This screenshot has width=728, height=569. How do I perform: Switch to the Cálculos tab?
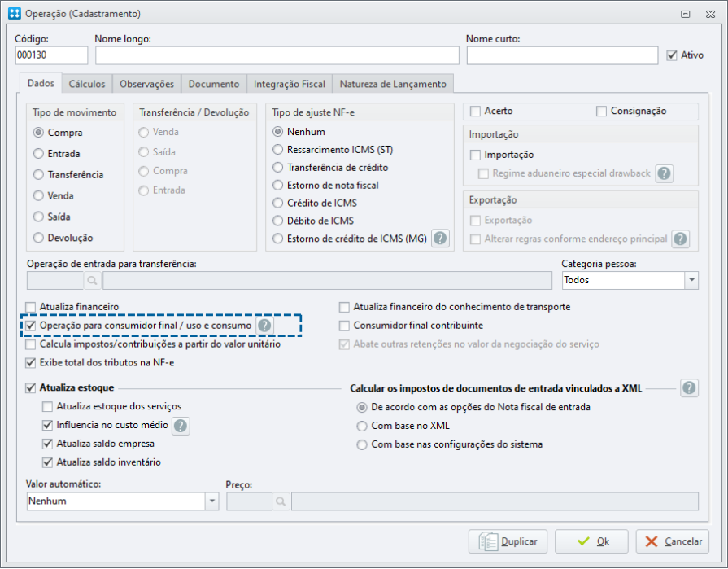click(x=87, y=84)
